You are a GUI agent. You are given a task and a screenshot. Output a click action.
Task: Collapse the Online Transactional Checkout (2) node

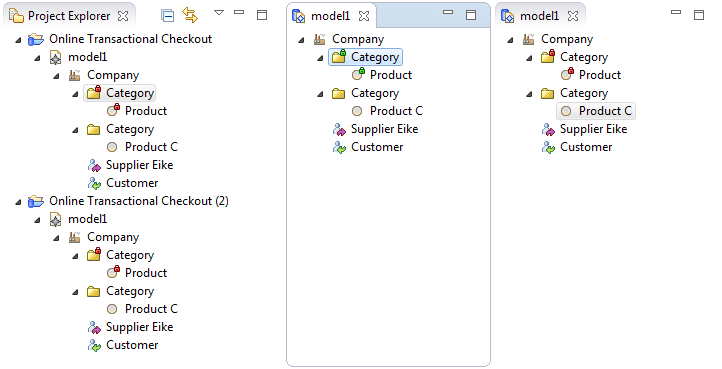point(18,202)
